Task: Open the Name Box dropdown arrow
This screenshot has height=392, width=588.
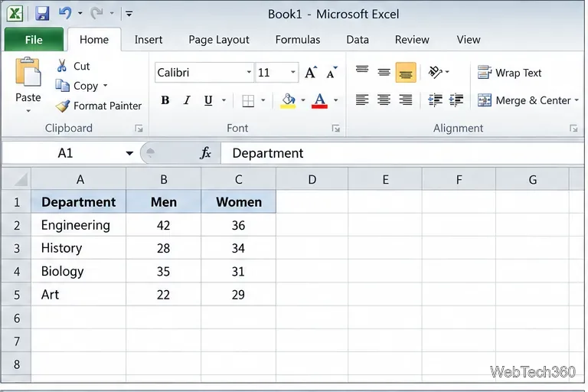Action: pos(129,153)
